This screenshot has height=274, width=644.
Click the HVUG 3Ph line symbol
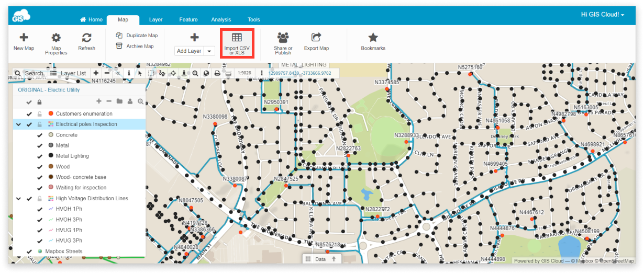(51, 241)
